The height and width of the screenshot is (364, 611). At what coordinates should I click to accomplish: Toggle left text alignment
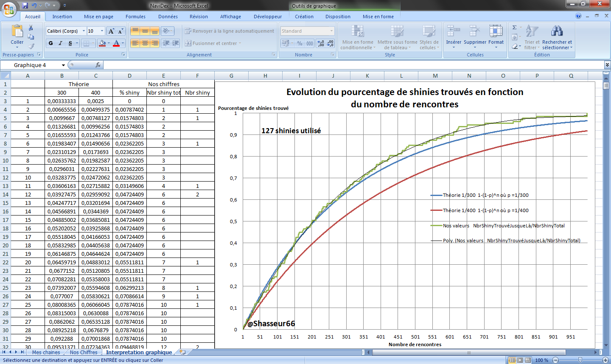click(x=135, y=43)
